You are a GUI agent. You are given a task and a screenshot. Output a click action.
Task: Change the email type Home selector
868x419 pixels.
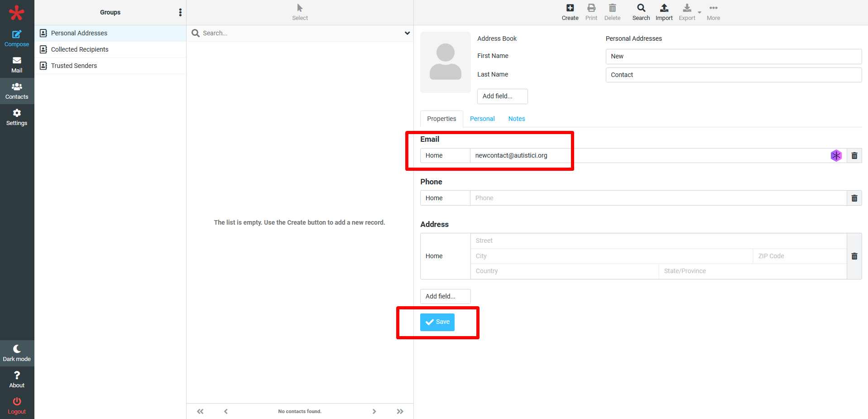[x=445, y=156]
